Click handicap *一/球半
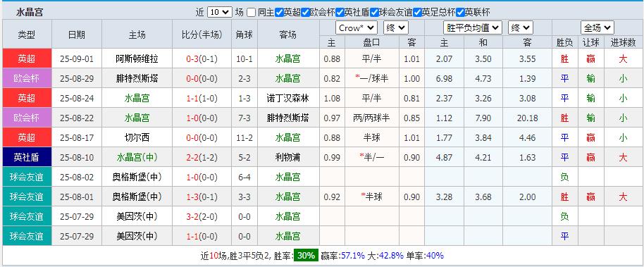The image size is (644, 267). (x=372, y=78)
